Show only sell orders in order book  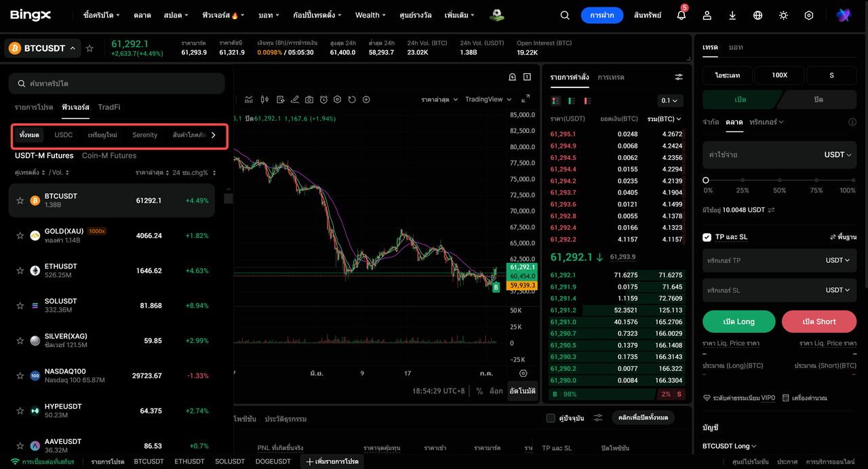[x=587, y=100]
